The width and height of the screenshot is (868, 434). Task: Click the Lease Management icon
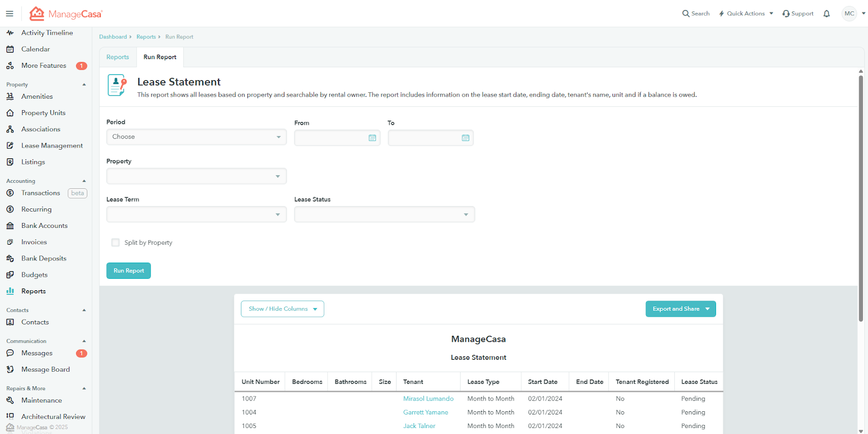(10, 145)
